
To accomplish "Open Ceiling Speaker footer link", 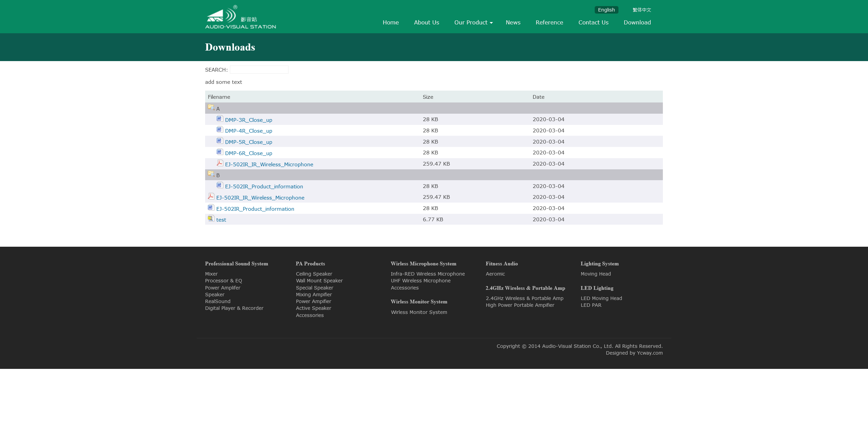I will (314, 274).
